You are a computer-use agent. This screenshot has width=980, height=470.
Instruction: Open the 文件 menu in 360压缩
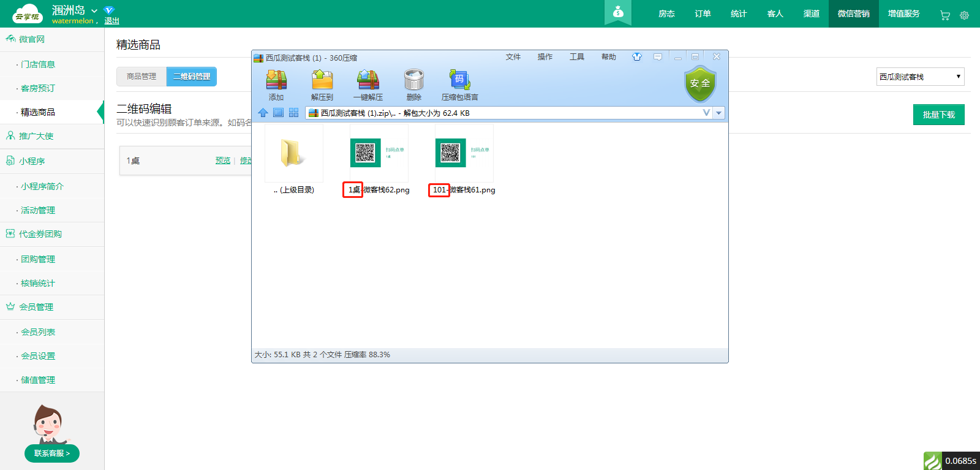[x=513, y=57]
